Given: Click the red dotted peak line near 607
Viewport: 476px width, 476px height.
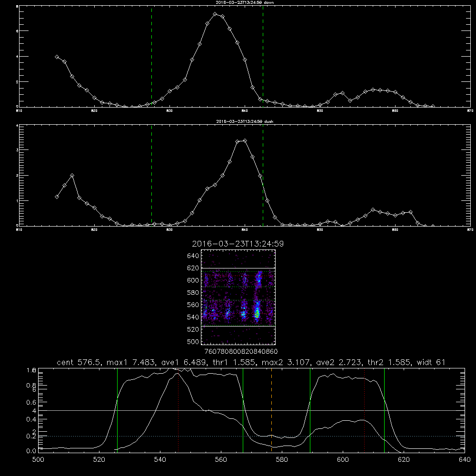Looking at the screenshot, I should point(364,410).
